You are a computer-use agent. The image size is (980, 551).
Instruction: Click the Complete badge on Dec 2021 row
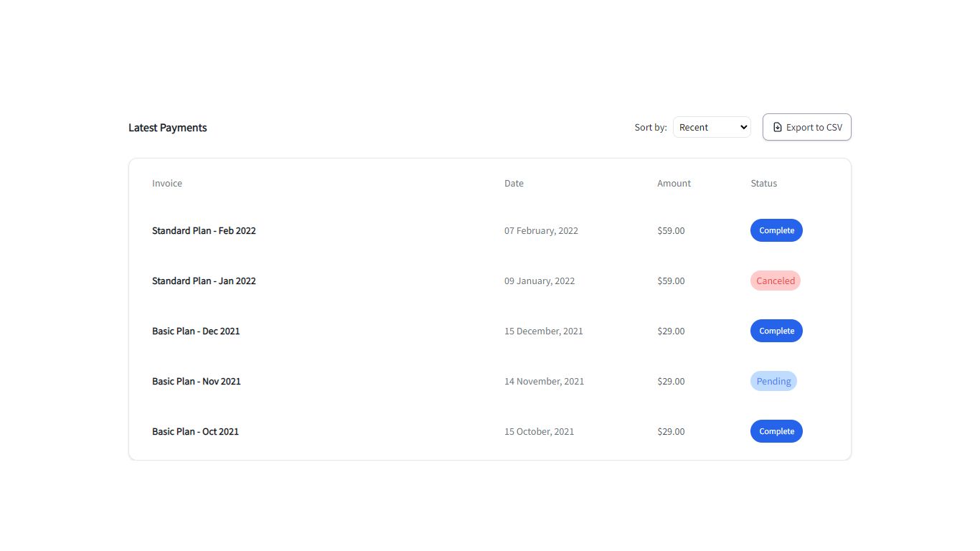pos(776,331)
